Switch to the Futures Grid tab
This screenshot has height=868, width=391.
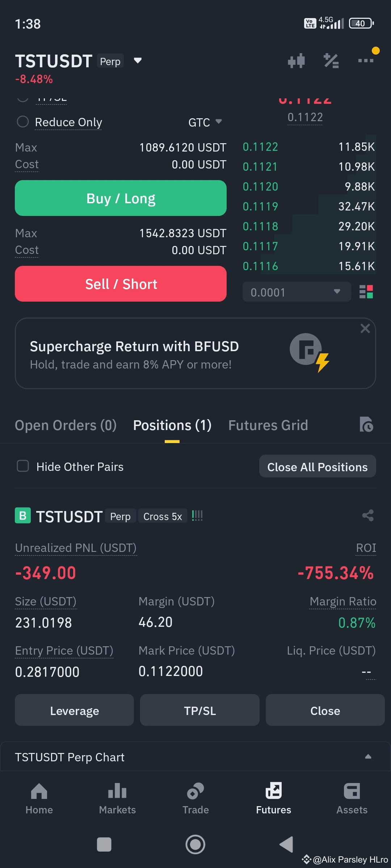tap(268, 425)
